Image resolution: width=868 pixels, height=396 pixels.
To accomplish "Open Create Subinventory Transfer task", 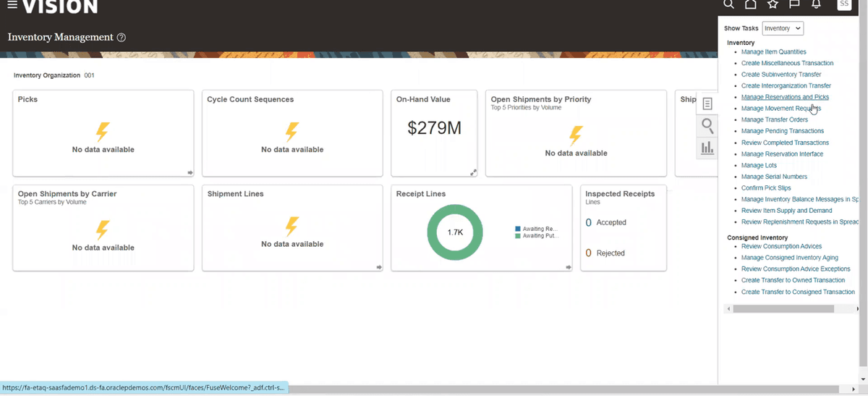I will click(781, 75).
